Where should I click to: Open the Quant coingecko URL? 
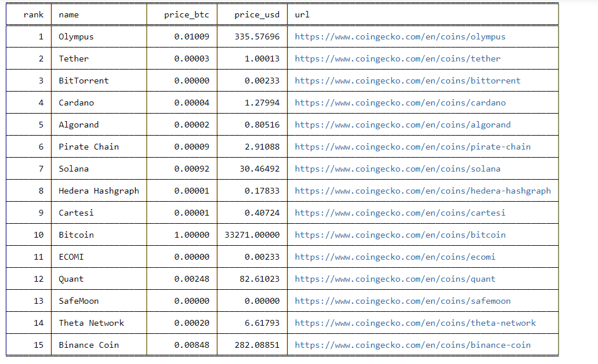click(395, 279)
